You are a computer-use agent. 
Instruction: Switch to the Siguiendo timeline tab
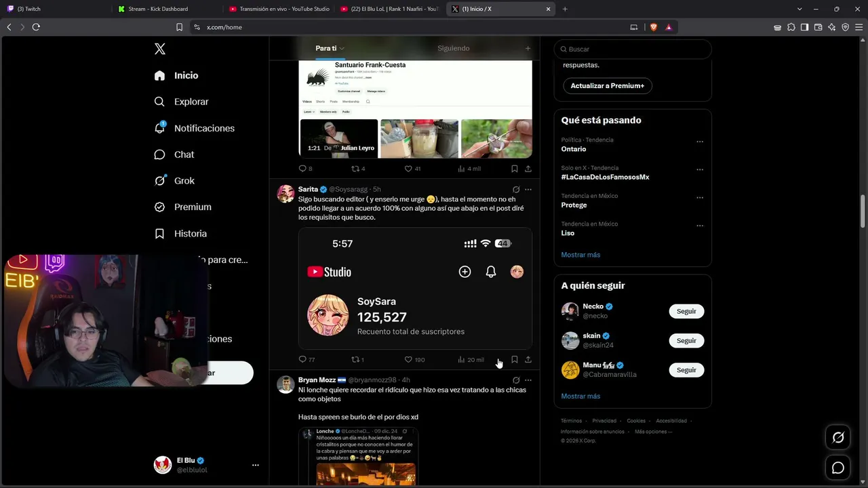coord(454,48)
